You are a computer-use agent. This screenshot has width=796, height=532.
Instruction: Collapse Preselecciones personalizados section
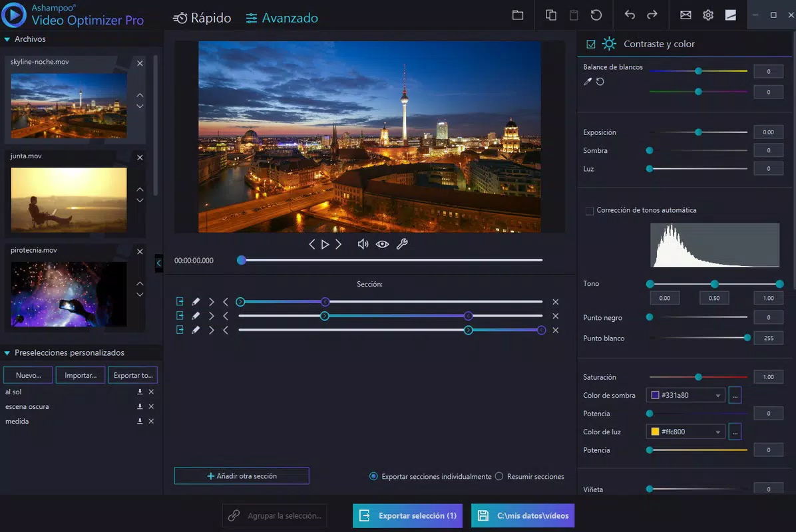[x=7, y=353]
